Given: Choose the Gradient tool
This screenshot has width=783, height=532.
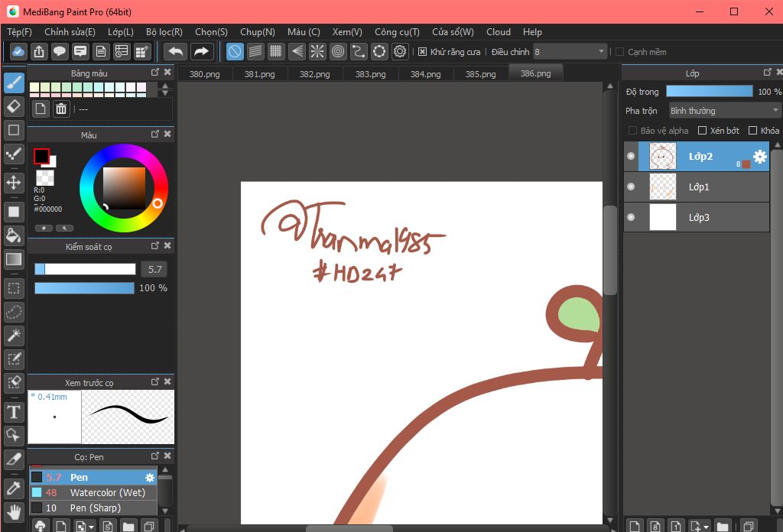Looking at the screenshot, I should click(14, 259).
